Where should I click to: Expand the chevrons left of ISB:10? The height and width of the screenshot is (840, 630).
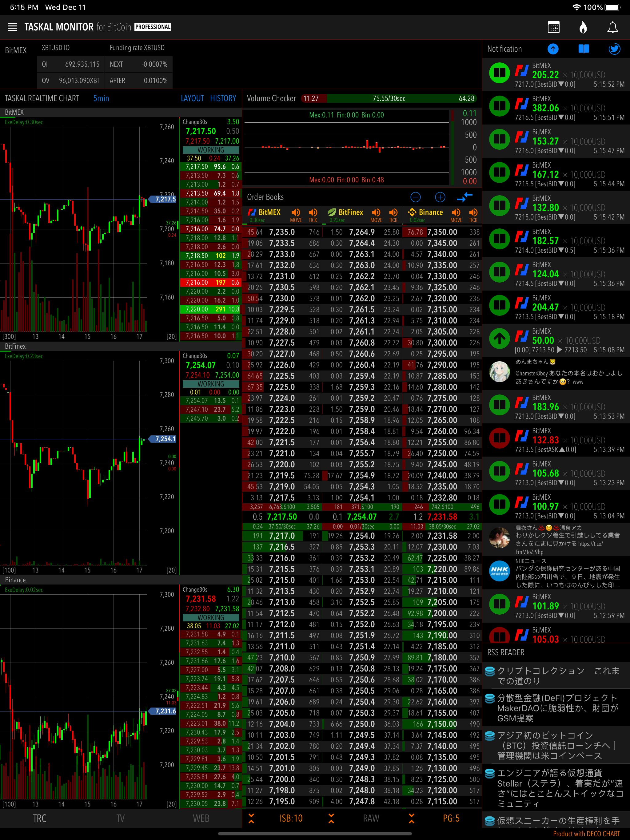(x=251, y=818)
